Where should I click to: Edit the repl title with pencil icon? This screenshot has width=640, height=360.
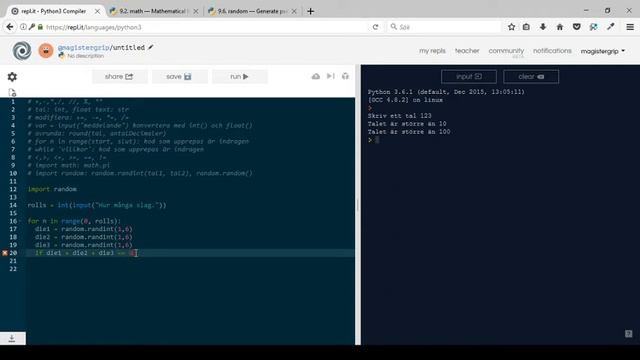point(151,47)
